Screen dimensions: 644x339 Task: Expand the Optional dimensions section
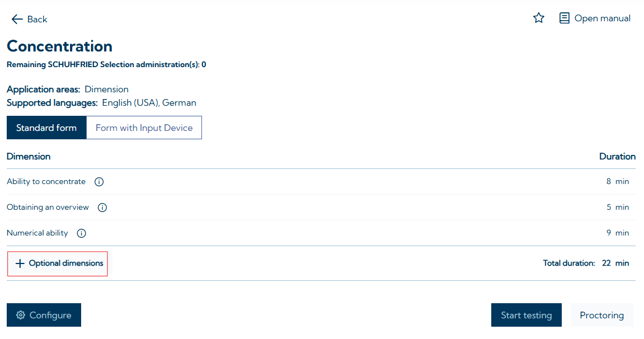point(66,263)
